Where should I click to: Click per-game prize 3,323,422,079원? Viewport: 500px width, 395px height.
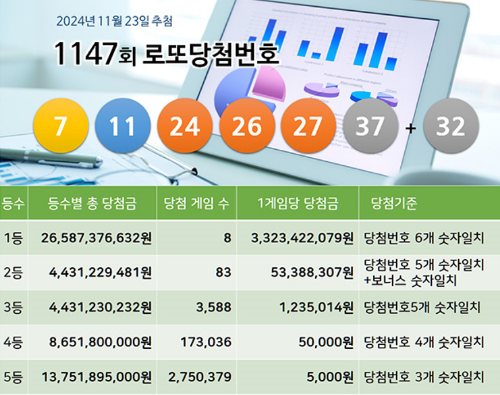point(302,238)
